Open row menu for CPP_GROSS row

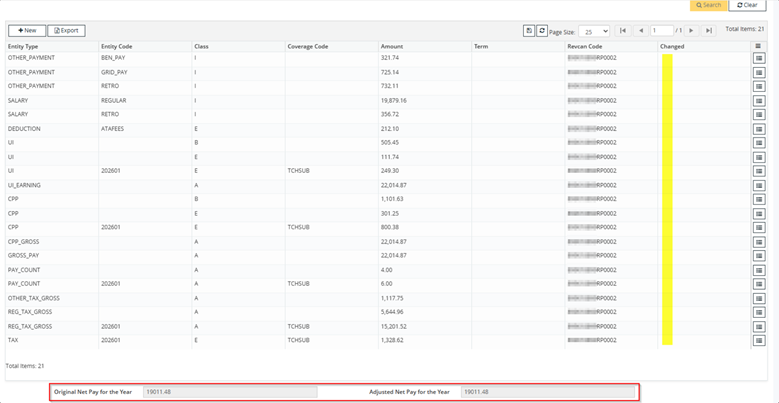click(x=759, y=242)
